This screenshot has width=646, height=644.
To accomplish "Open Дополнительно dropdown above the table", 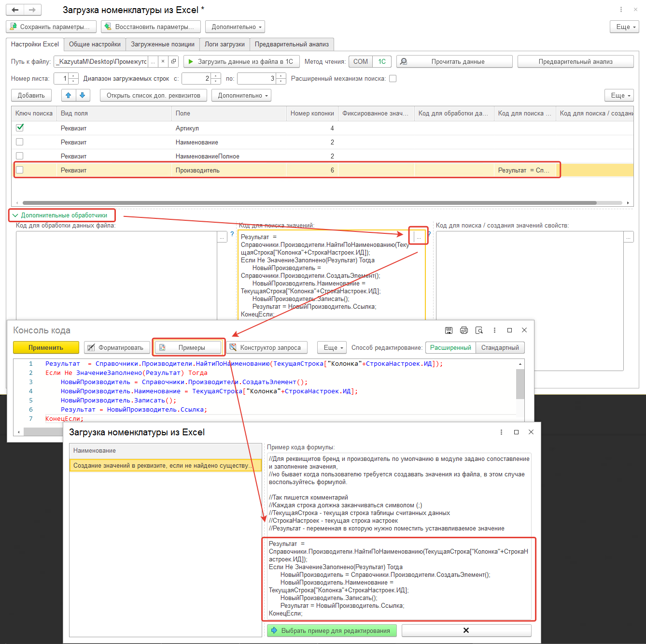I will coord(241,95).
